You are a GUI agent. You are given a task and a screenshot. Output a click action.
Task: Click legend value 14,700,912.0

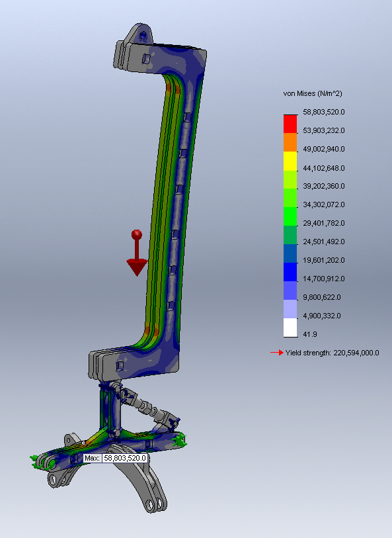[324, 279]
